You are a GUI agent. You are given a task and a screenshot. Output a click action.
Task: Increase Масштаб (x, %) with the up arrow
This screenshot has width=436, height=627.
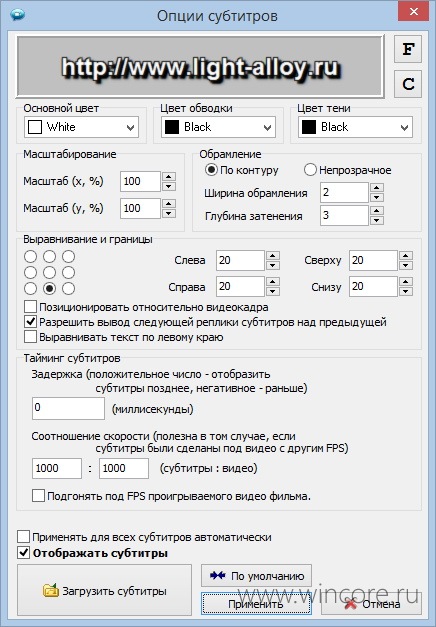[x=169, y=177]
